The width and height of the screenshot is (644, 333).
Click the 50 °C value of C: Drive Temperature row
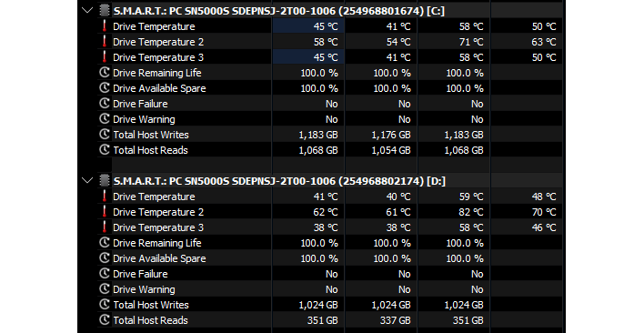(x=544, y=26)
